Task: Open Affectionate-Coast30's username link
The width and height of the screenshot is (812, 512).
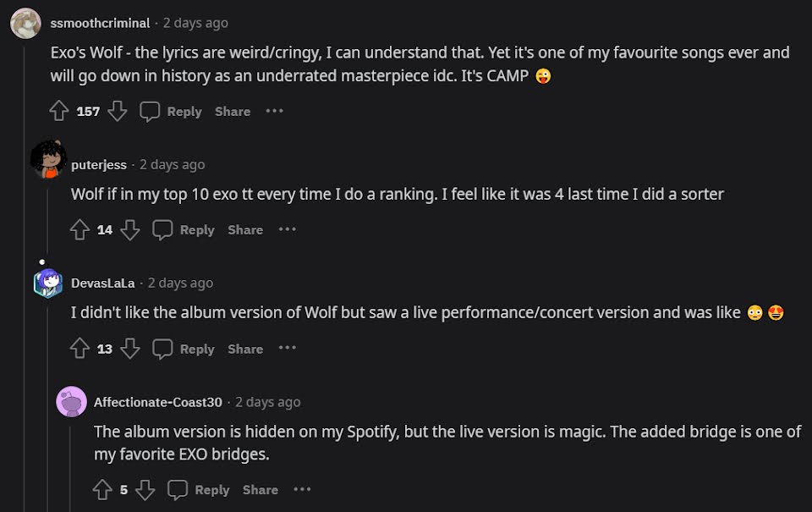Action: [x=158, y=402]
